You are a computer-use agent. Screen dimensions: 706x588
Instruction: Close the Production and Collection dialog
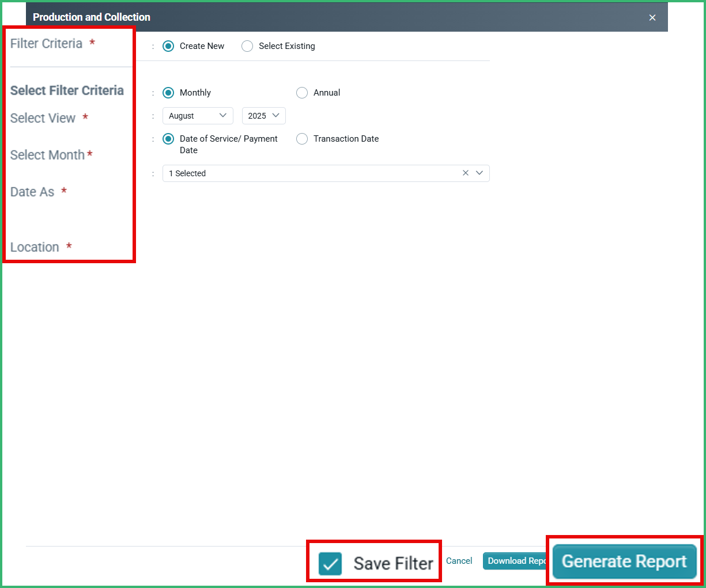[x=652, y=17]
